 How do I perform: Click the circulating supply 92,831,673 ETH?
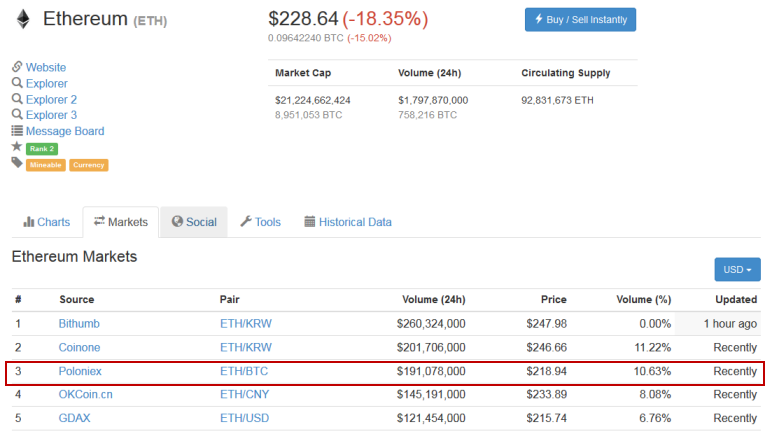(x=557, y=100)
